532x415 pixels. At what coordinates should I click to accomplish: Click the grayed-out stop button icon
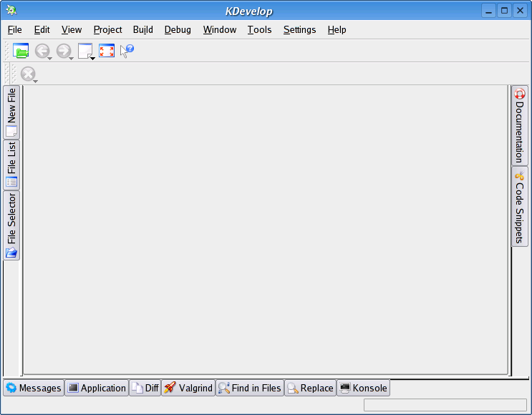28,74
